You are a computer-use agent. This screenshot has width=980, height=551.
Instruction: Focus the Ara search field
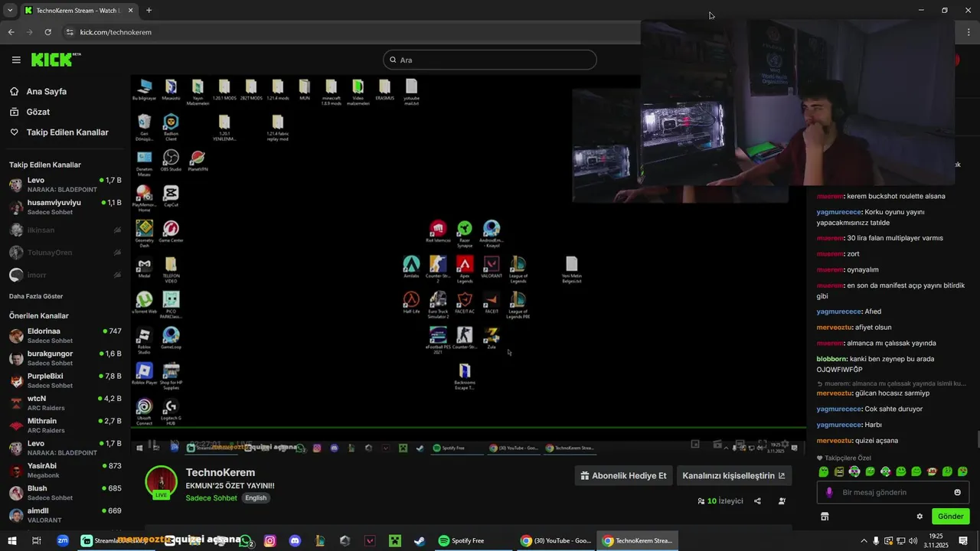click(490, 60)
